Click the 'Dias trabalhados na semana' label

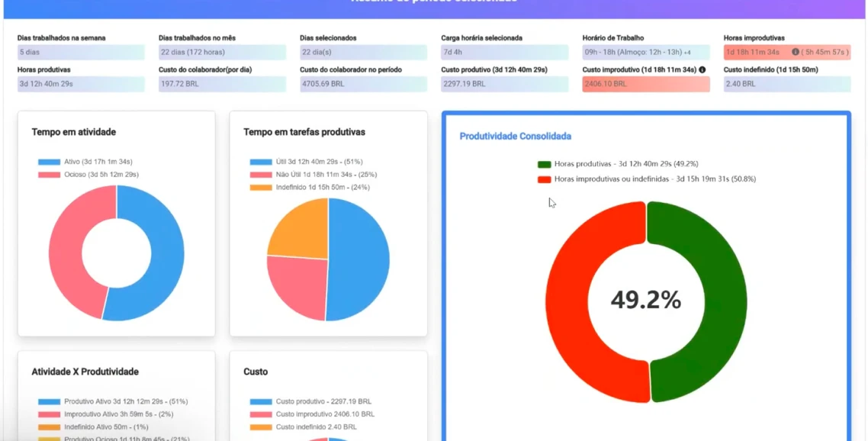point(62,38)
